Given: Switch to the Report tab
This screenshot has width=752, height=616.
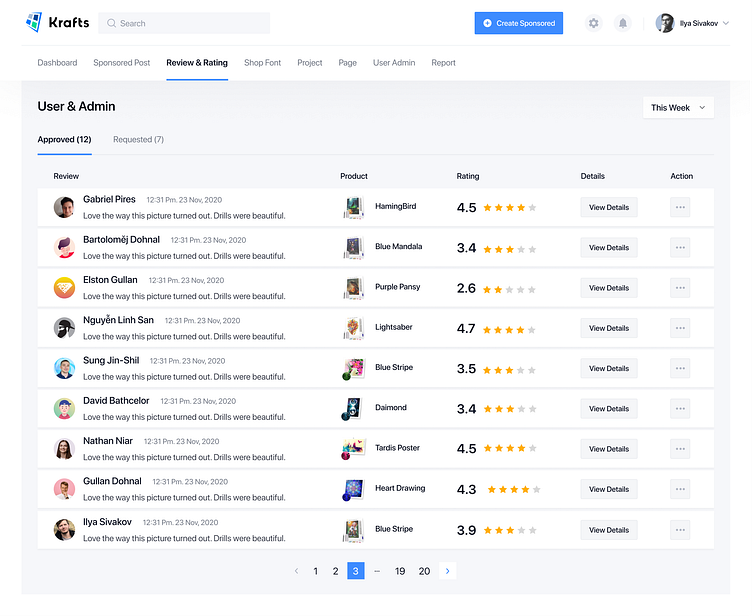Looking at the screenshot, I should tap(443, 63).
